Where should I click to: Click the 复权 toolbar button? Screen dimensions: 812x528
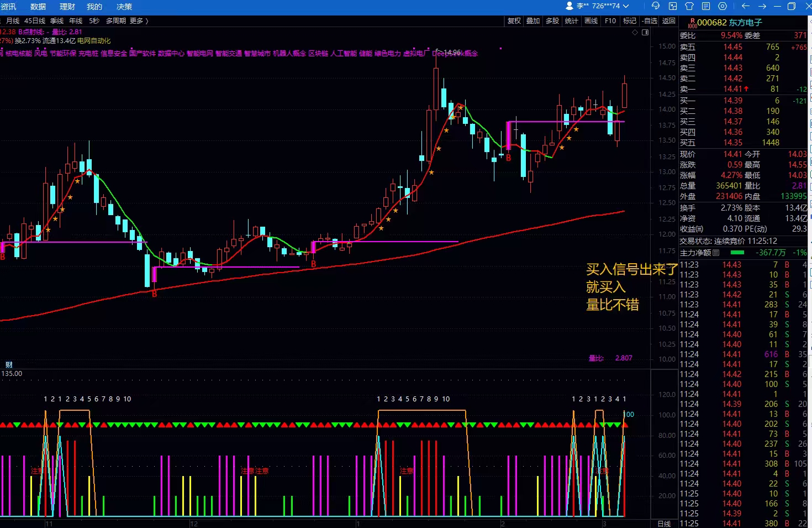coord(514,21)
